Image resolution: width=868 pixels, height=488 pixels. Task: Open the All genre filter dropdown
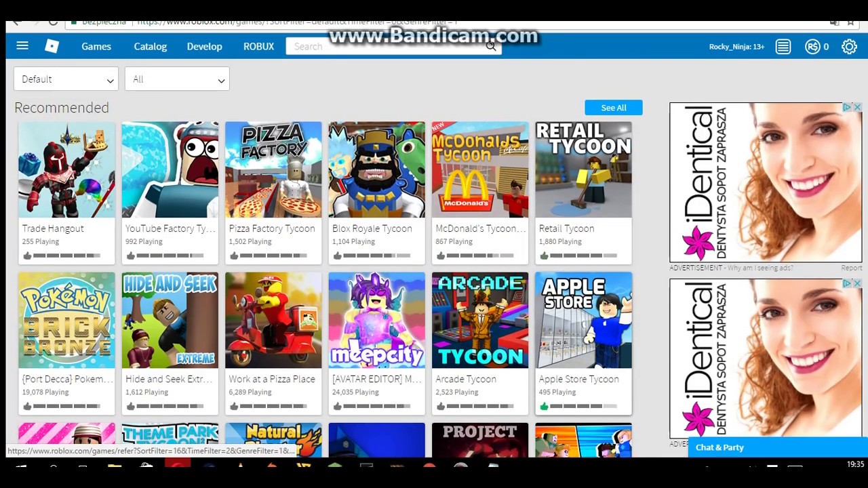177,79
